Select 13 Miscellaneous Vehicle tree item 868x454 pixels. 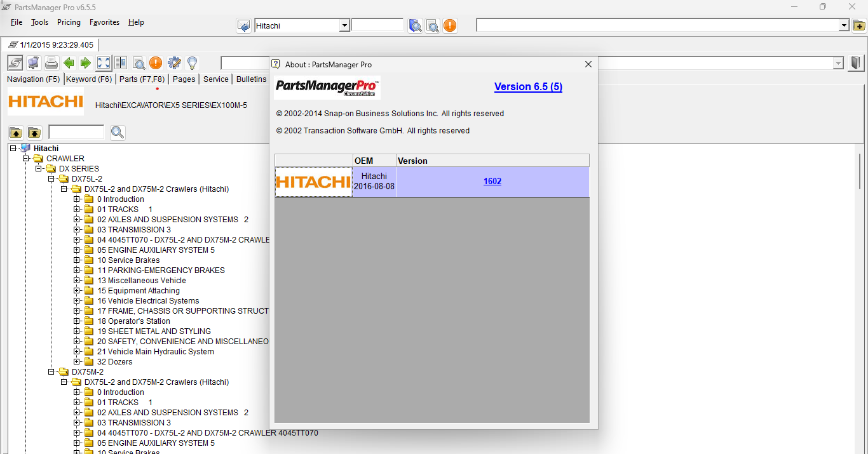point(142,280)
